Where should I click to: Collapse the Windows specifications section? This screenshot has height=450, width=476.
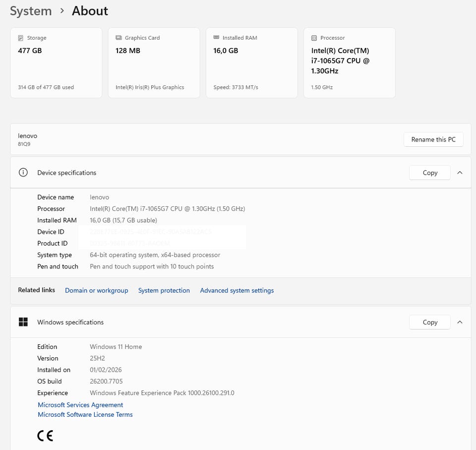pyautogui.click(x=460, y=322)
